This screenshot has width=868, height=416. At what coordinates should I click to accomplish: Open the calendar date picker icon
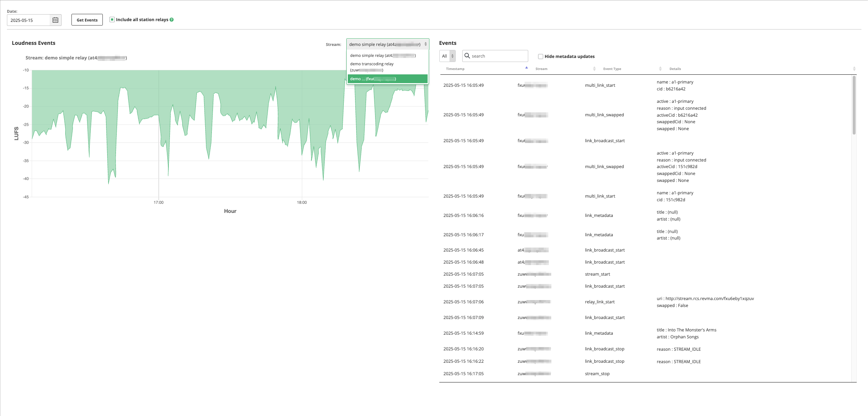[55, 20]
